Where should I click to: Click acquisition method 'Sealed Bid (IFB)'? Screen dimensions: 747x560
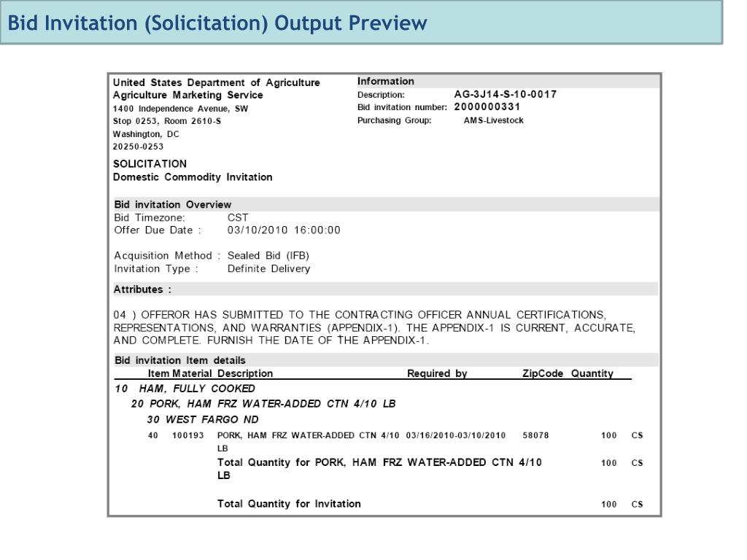268,256
